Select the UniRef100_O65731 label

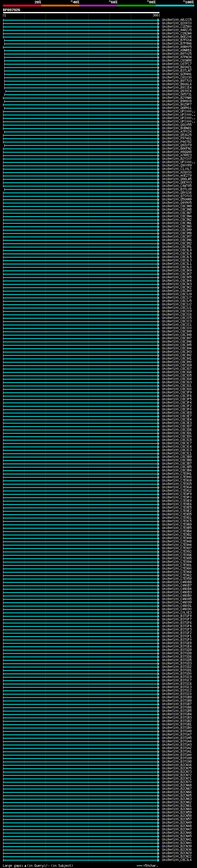(177, 94)
